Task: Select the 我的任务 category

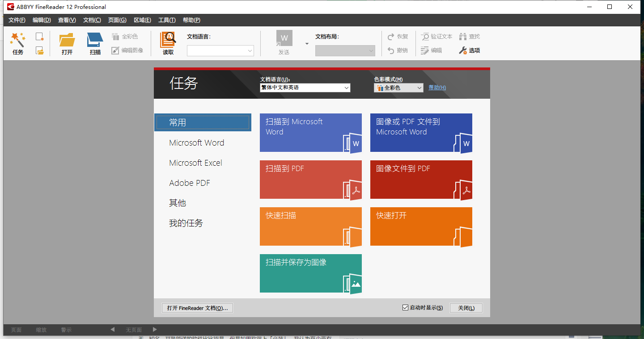Action: 186,223
